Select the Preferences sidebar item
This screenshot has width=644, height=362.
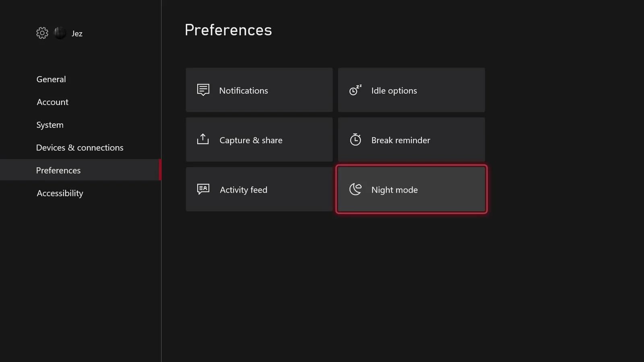tap(58, 170)
